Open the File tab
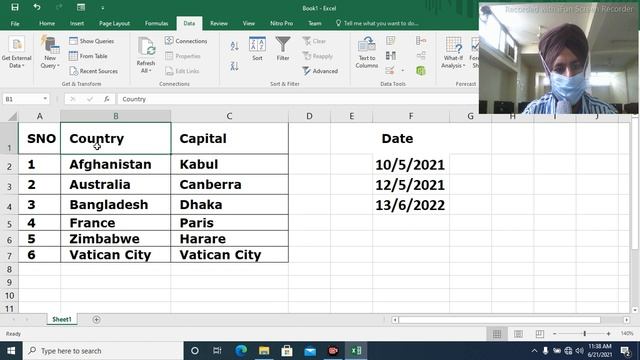This screenshot has width=640, height=360. point(15,23)
